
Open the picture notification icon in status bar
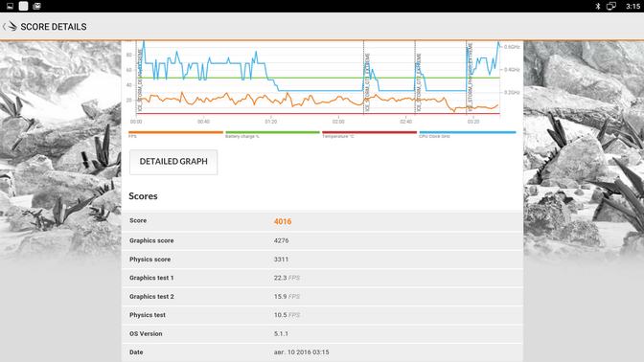[x=10, y=6]
